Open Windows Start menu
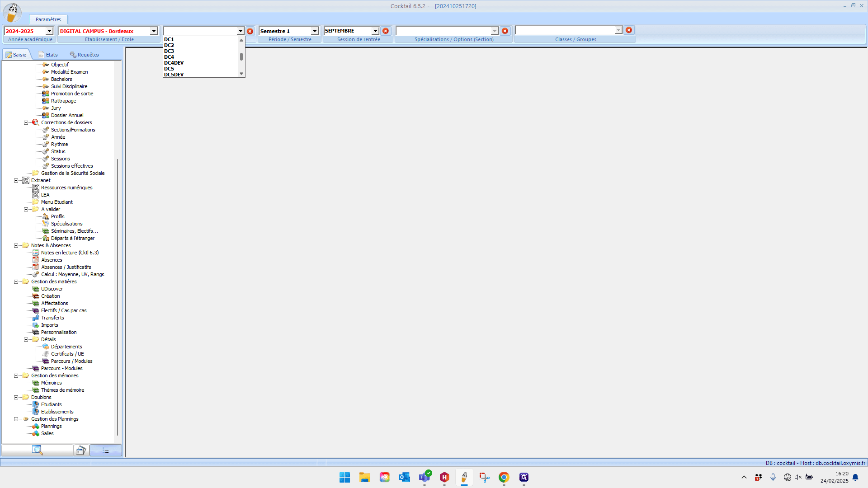The width and height of the screenshot is (868, 488). 344,477
